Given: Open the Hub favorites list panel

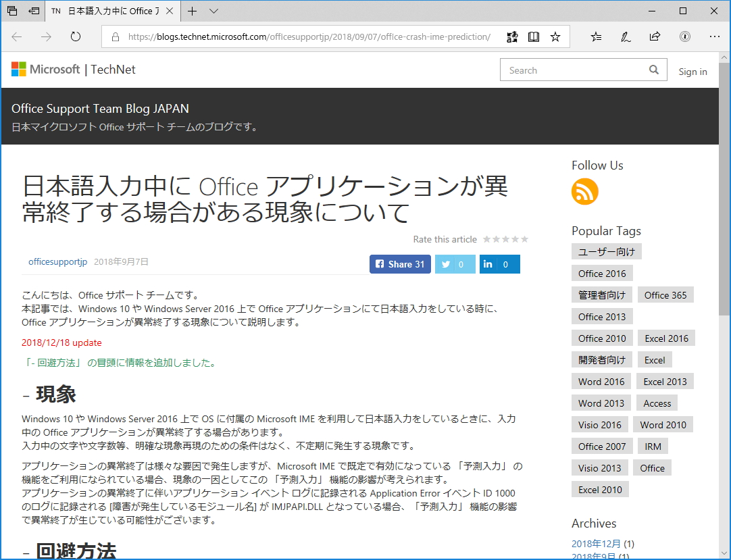Looking at the screenshot, I should (595, 36).
